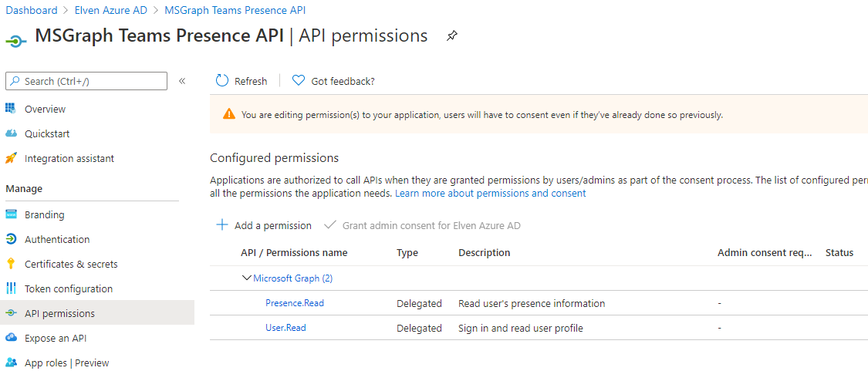The width and height of the screenshot is (868, 371).
Task: Open Expose an API
Action: (56, 339)
